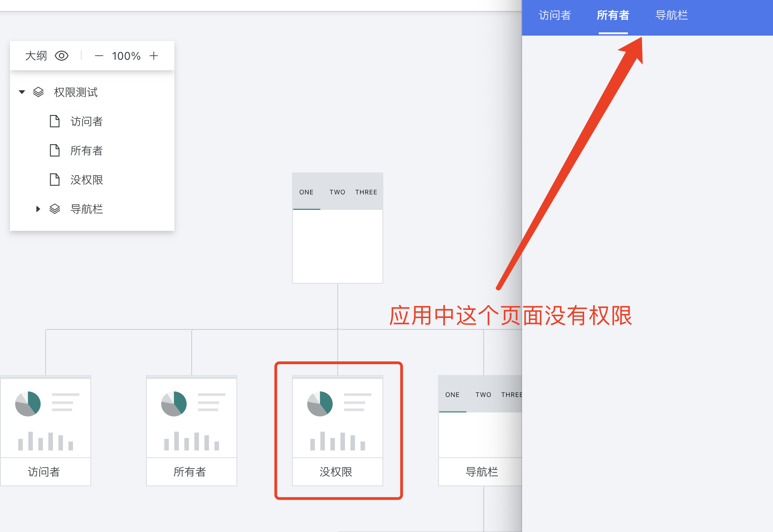
Task: Click the zoom in plus icon
Action: click(x=154, y=56)
